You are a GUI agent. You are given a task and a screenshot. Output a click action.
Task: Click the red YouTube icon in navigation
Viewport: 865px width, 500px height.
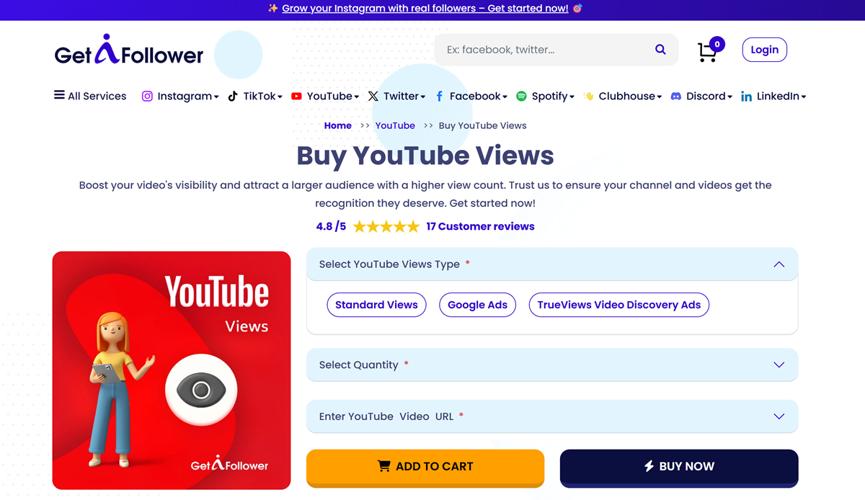tap(297, 97)
